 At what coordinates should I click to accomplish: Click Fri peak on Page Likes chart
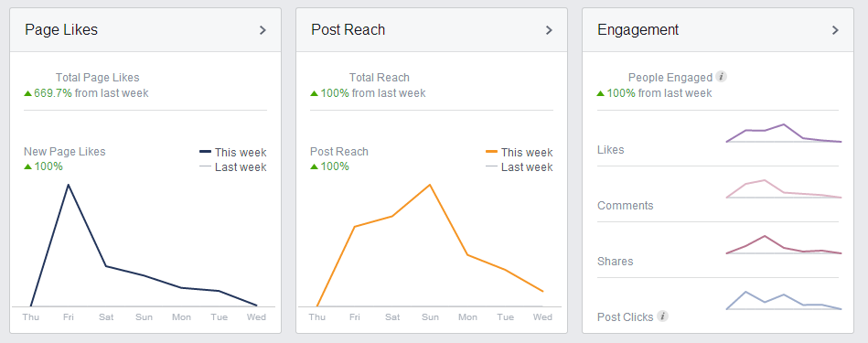tap(68, 185)
